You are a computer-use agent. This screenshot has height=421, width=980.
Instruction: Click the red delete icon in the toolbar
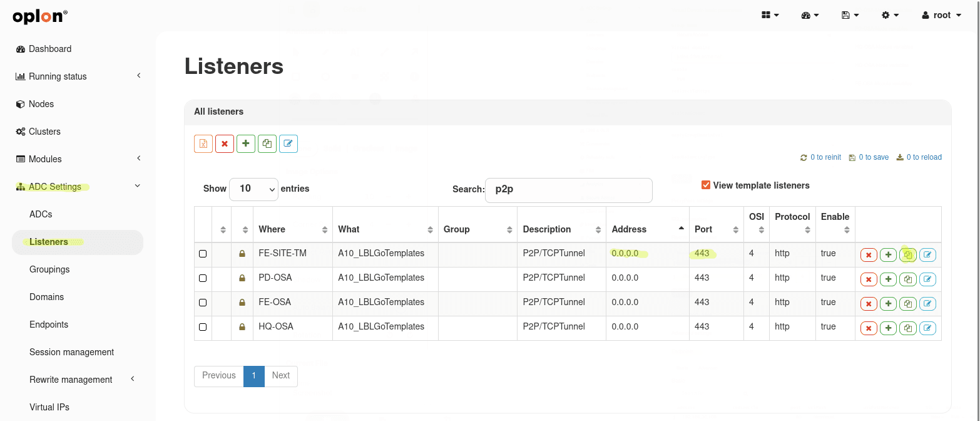(225, 143)
